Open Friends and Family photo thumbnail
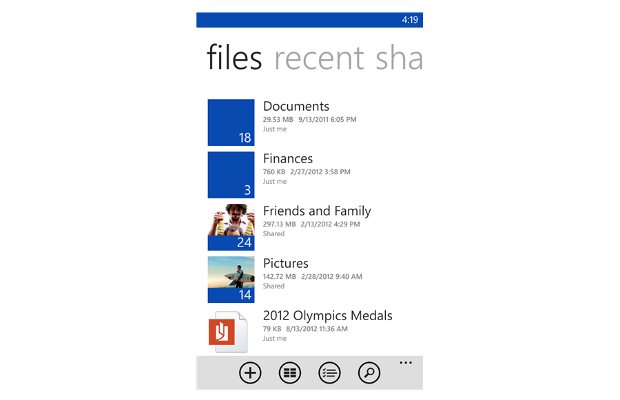Screen dimensions: 620x400 click(x=231, y=227)
